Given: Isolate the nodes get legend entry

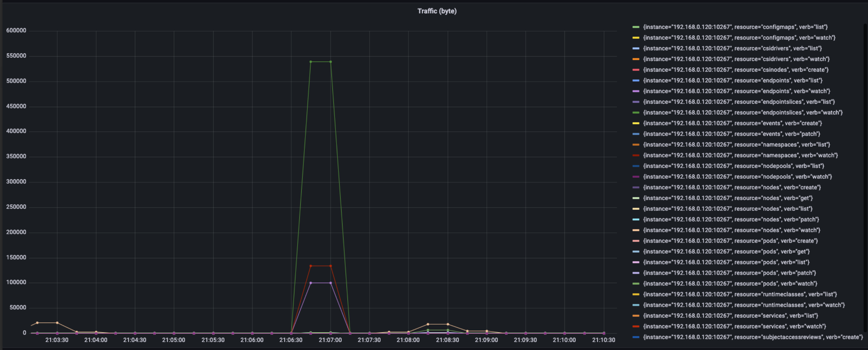Looking at the screenshot, I should click(x=728, y=198).
